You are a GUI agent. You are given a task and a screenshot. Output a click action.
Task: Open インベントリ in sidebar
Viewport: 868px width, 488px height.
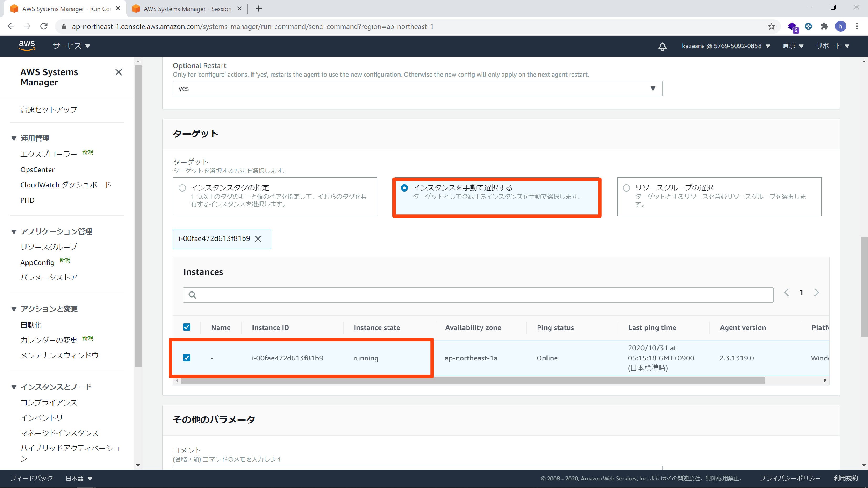42,418
